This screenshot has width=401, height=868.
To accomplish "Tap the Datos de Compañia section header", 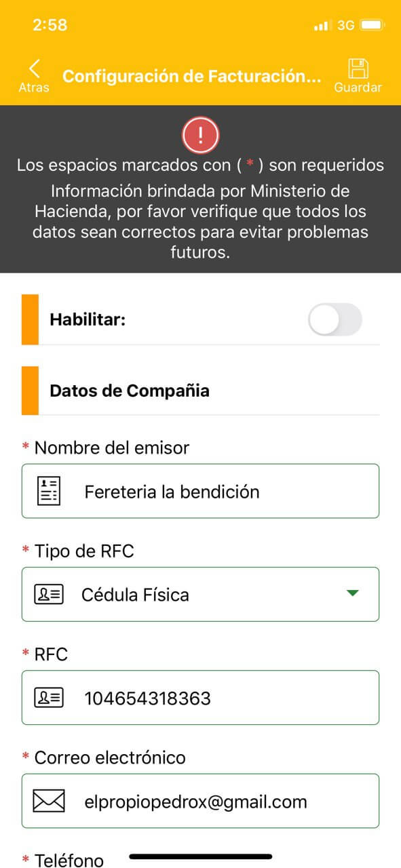I will tap(130, 391).
